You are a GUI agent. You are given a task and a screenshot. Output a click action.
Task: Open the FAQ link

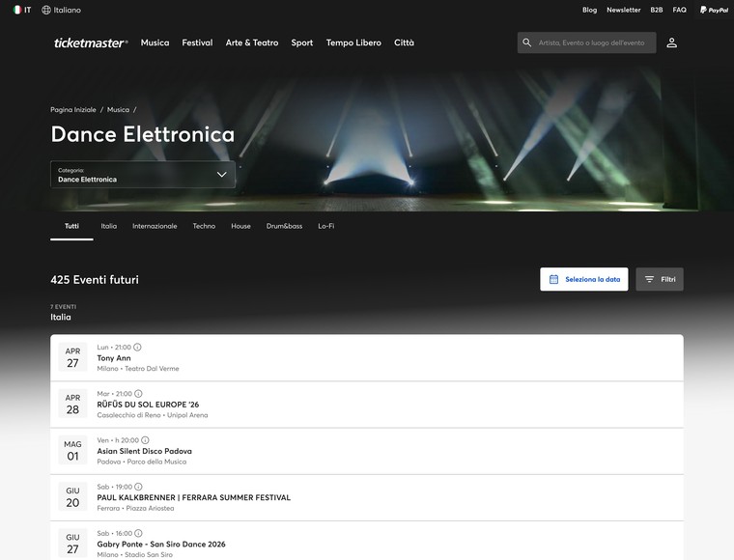pyautogui.click(x=679, y=10)
